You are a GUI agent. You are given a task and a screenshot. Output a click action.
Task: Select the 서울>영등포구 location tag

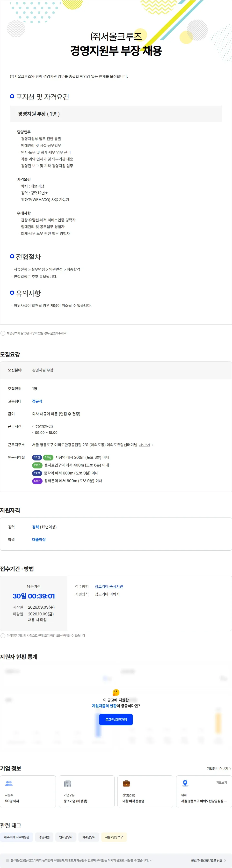click(x=114, y=837)
